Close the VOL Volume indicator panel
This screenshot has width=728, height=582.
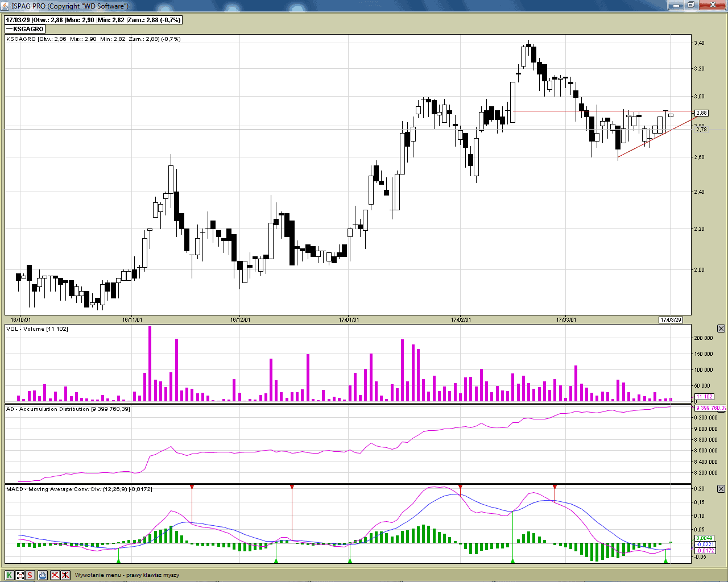(x=721, y=329)
